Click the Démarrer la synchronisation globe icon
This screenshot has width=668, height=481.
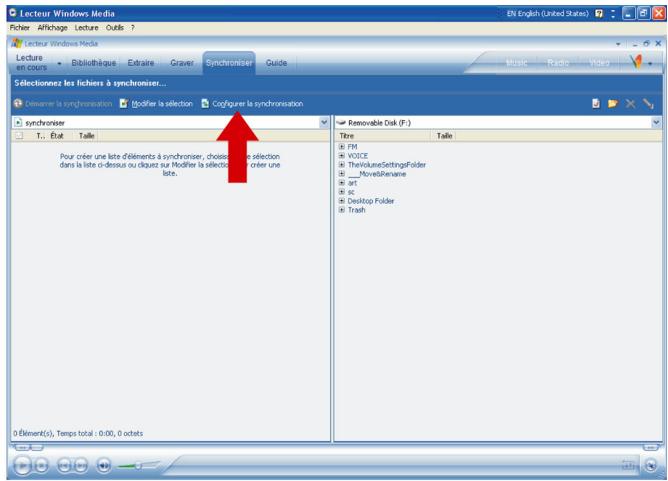tap(18, 103)
